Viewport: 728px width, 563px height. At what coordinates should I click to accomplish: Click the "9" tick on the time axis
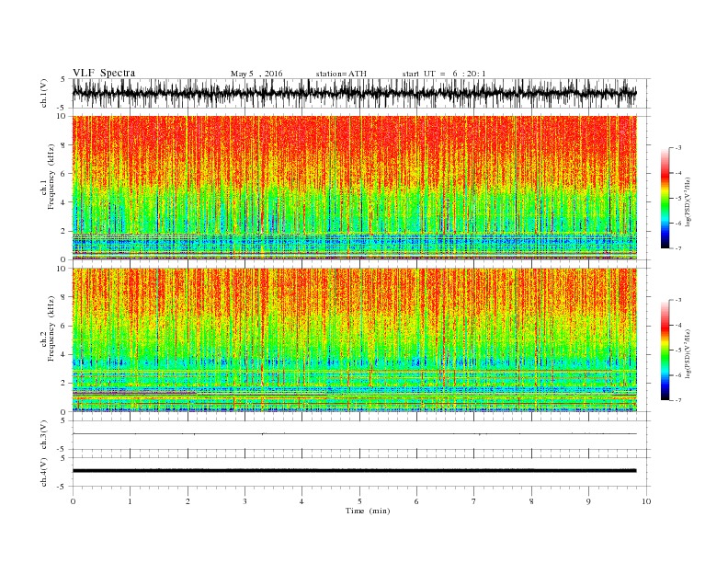(x=588, y=501)
